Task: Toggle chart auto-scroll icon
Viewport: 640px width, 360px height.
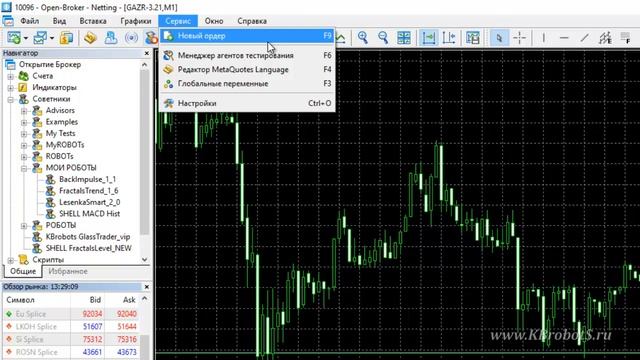Action: (429, 38)
